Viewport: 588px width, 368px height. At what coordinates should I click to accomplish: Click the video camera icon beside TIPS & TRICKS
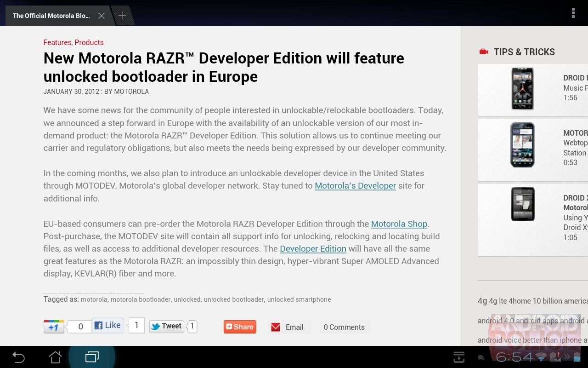pos(483,52)
